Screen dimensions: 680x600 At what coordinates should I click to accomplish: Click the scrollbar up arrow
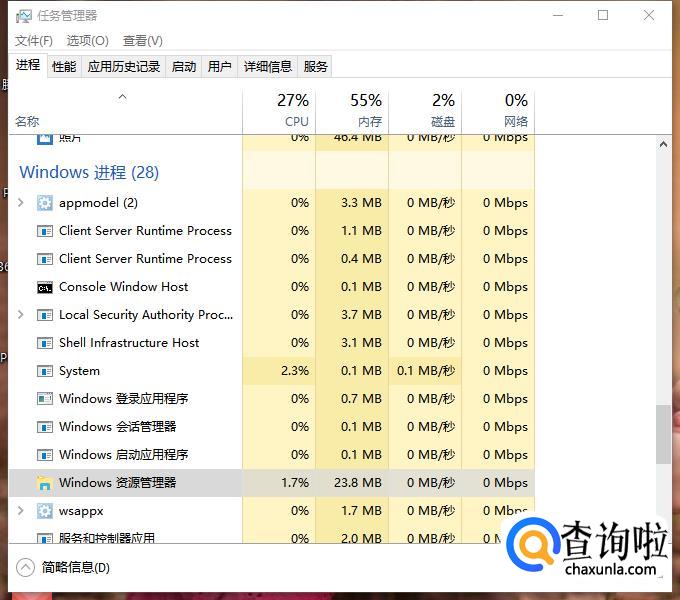[x=663, y=144]
